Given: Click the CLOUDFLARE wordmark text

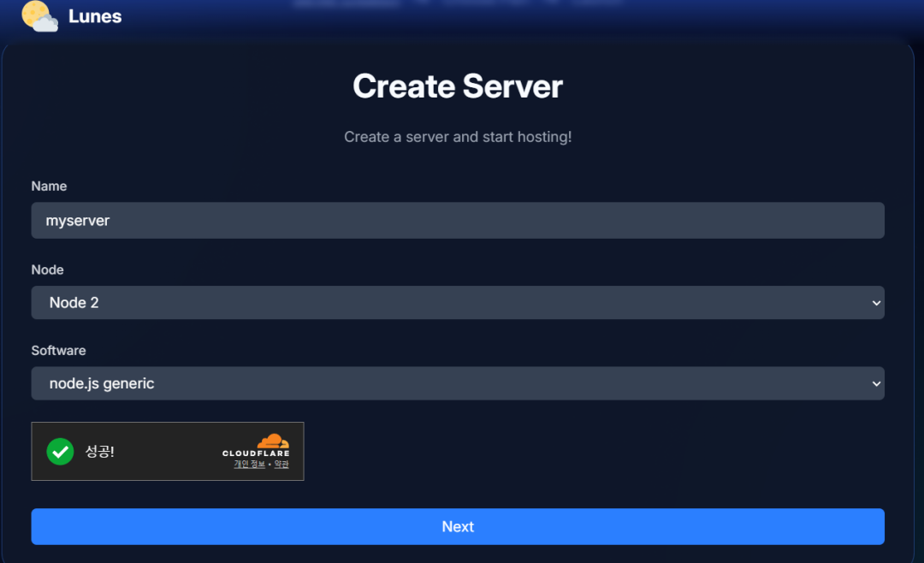Looking at the screenshot, I should coord(256,453).
